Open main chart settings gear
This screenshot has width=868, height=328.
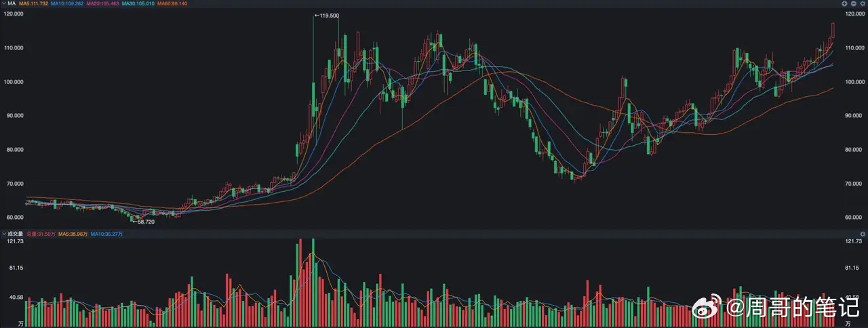click(x=863, y=3)
